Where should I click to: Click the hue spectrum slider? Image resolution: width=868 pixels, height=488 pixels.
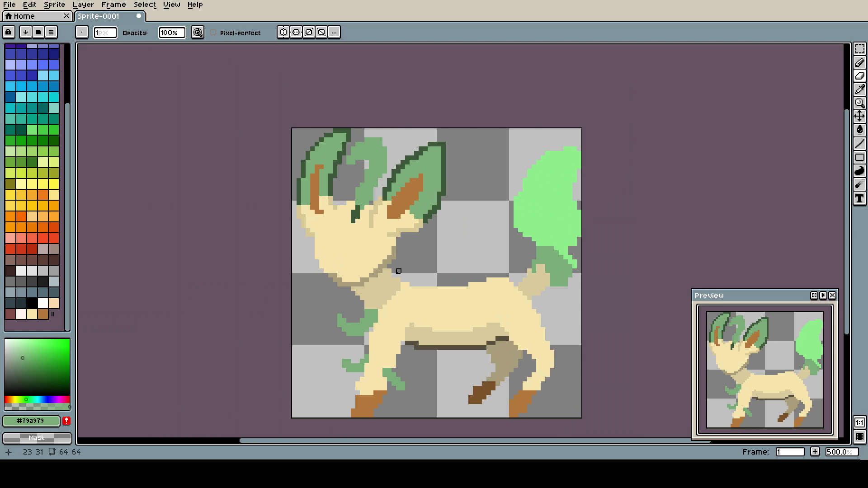(x=37, y=399)
